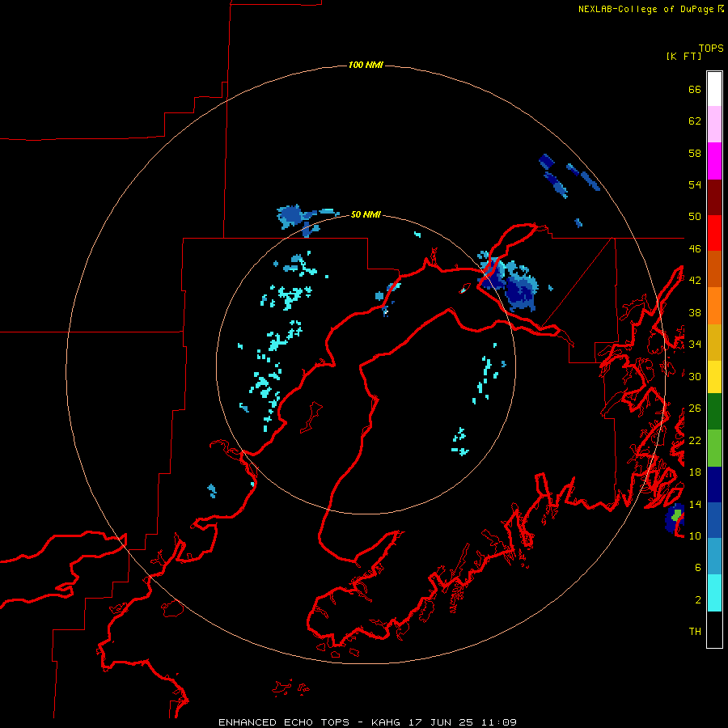This screenshot has height=728, width=728.
Task: Click the green-topped echo cell at right edge
Action: click(675, 518)
